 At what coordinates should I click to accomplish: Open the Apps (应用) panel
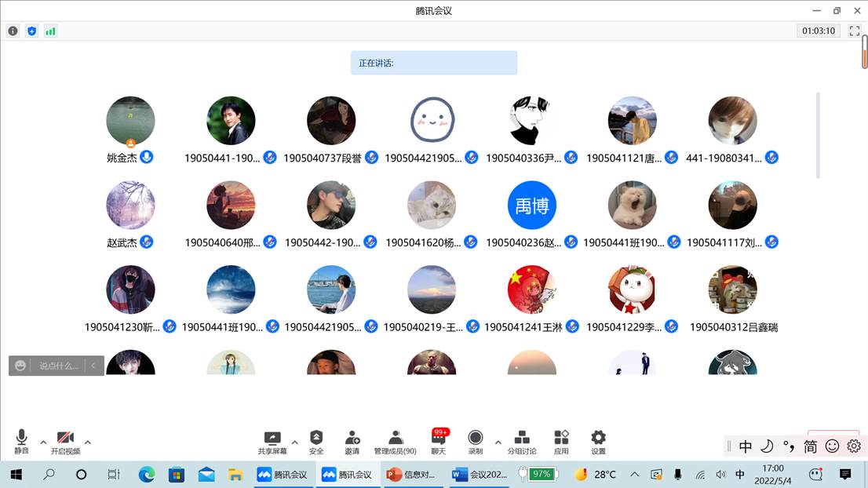561,442
